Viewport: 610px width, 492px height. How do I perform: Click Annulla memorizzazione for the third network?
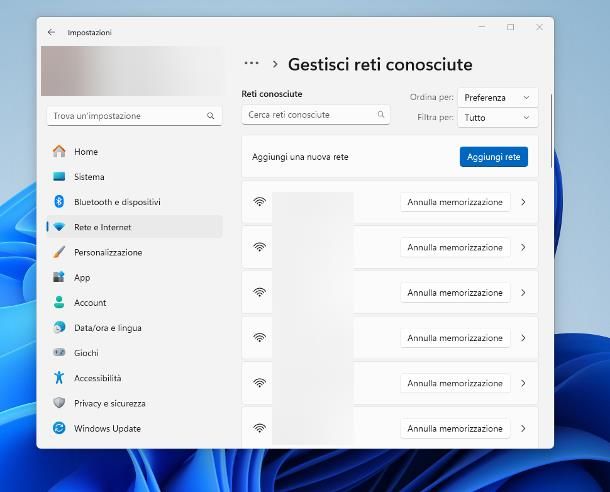click(455, 292)
